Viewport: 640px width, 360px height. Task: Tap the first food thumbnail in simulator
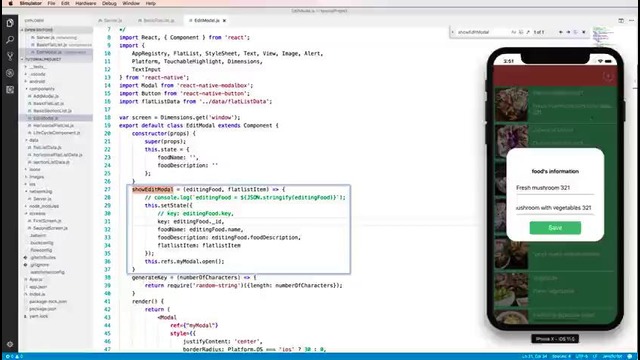511,104
